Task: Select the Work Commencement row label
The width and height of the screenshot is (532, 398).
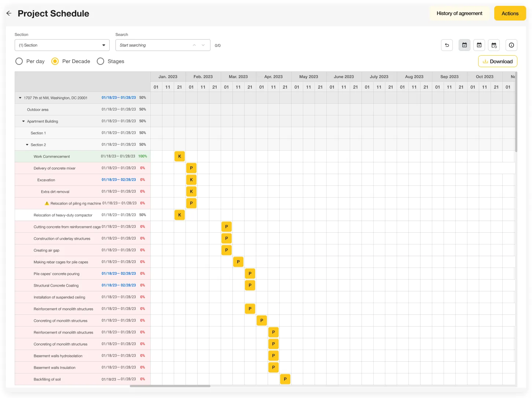Action: click(x=52, y=156)
